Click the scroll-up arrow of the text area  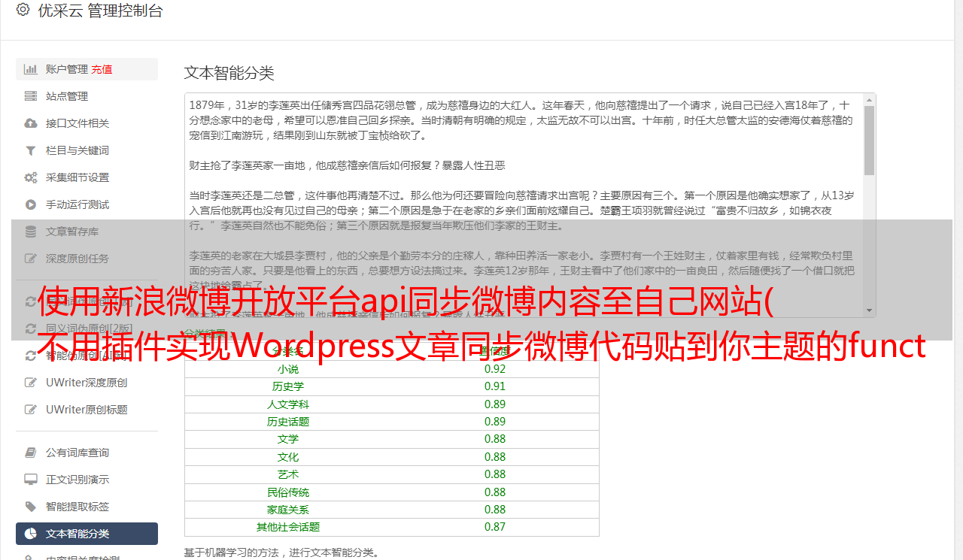click(x=869, y=99)
